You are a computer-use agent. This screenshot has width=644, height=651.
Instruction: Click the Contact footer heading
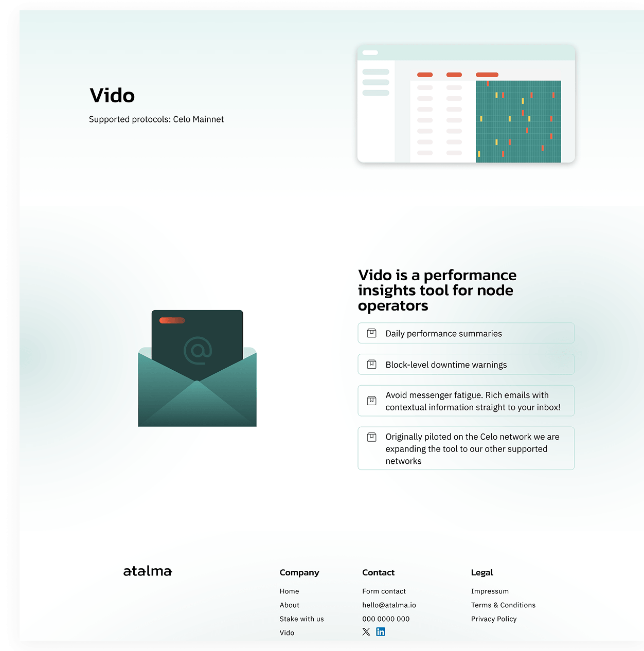point(379,572)
